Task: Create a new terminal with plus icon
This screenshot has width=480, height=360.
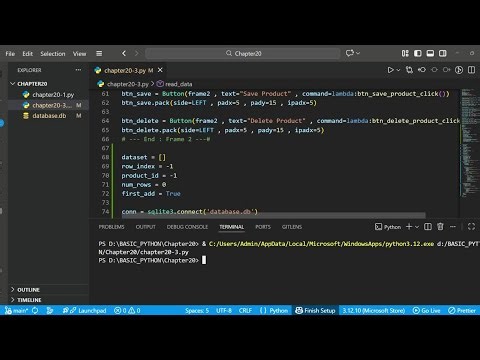Action: (409, 227)
